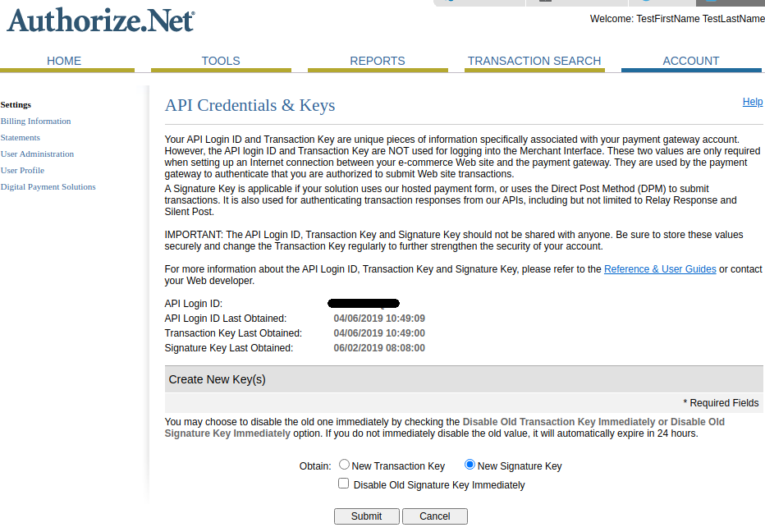Image resolution: width=765 pixels, height=532 pixels.
Task: Check Disable Old Signature Key Immediately
Action: coord(343,484)
